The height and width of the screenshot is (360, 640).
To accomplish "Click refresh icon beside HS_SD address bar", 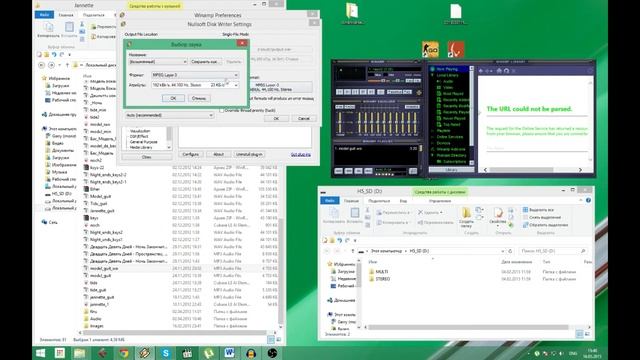I will (510, 251).
